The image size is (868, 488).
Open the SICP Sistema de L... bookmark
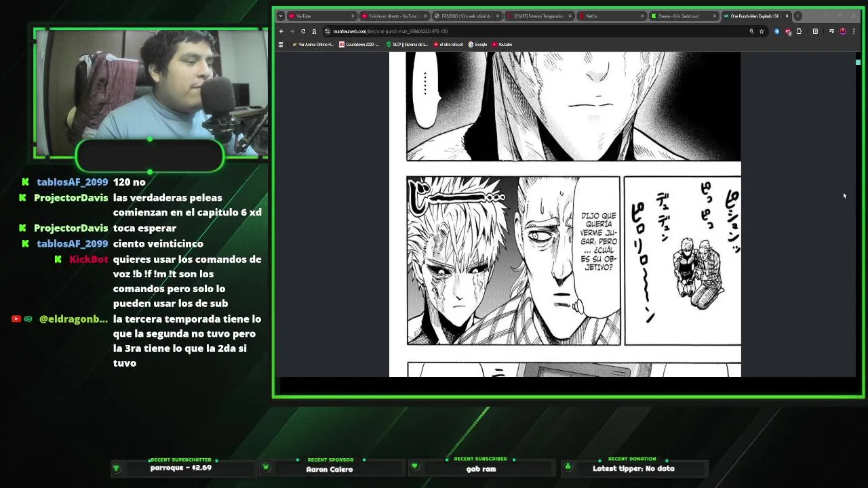tap(407, 45)
